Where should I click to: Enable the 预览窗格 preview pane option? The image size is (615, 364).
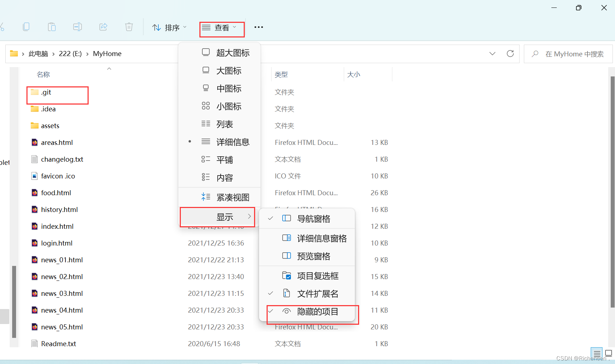307,256
